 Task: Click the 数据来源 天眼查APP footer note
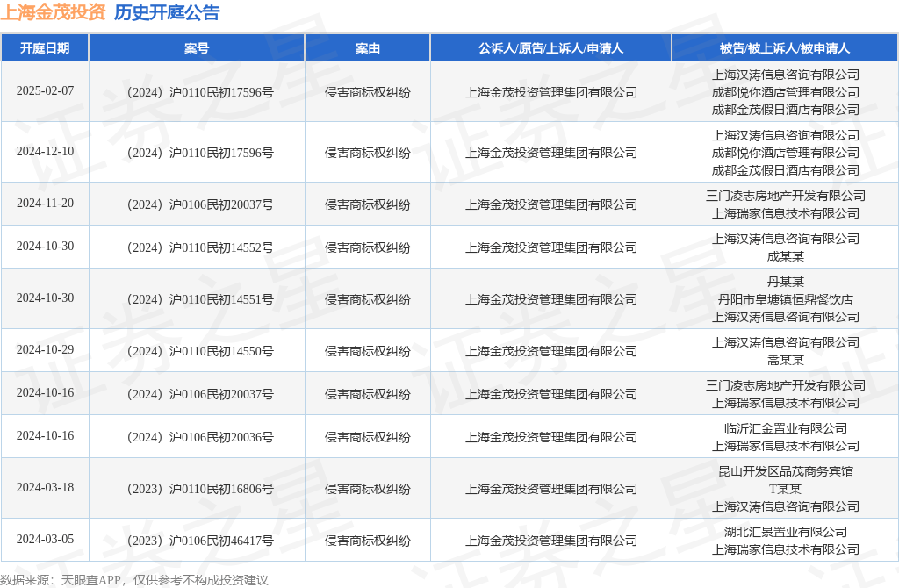[x=134, y=580]
